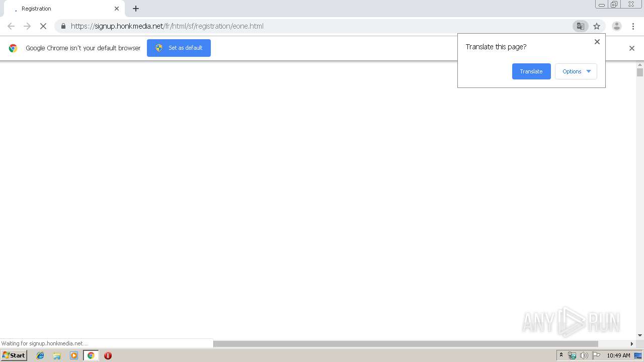This screenshot has width=644, height=362.
Task: Open Google Translate icon in address bar
Action: coord(580,26)
